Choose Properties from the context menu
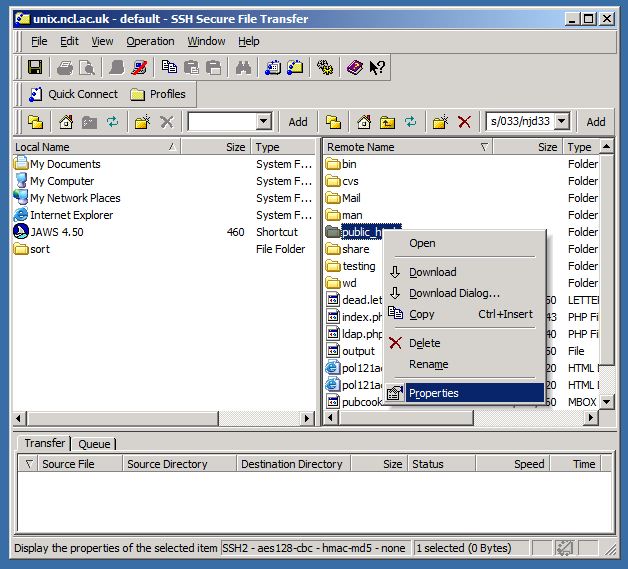Image resolution: width=628 pixels, height=569 pixels. point(434,393)
